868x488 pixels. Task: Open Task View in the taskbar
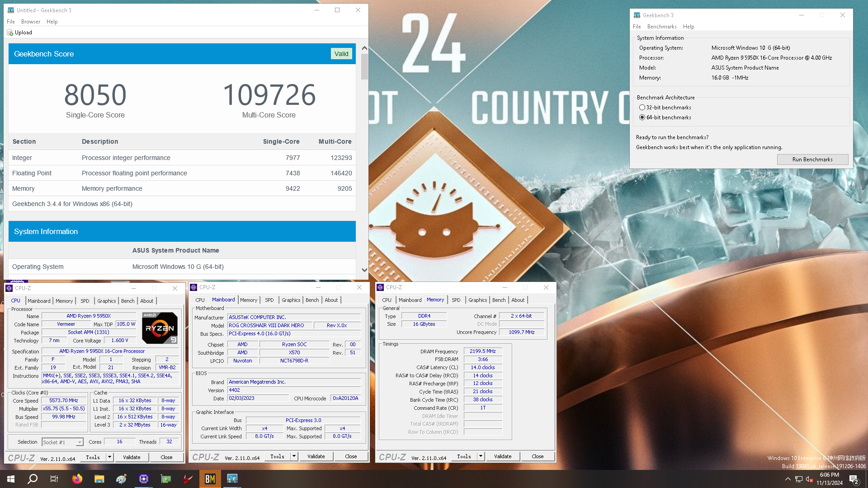(x=54, y=479)
